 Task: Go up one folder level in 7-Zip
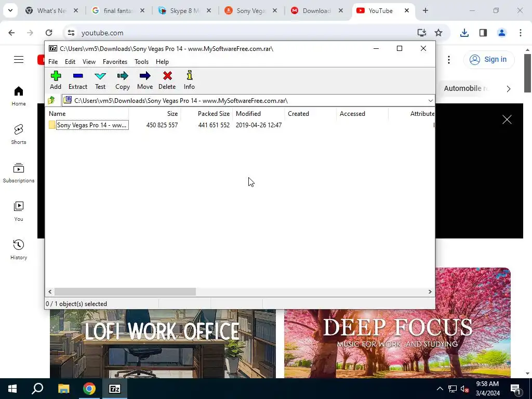coord(51,100)
